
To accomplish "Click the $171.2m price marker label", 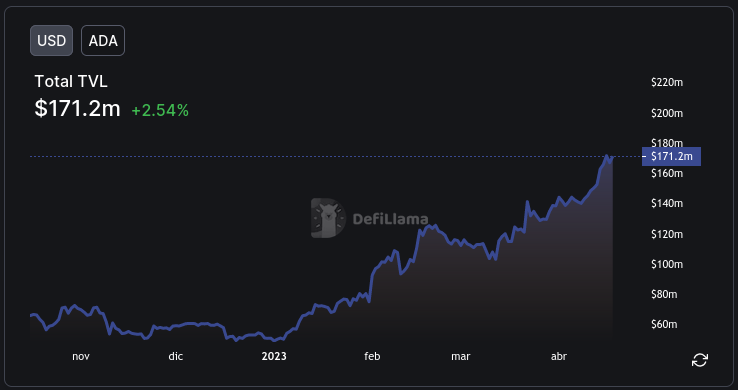I will (671, 157).
